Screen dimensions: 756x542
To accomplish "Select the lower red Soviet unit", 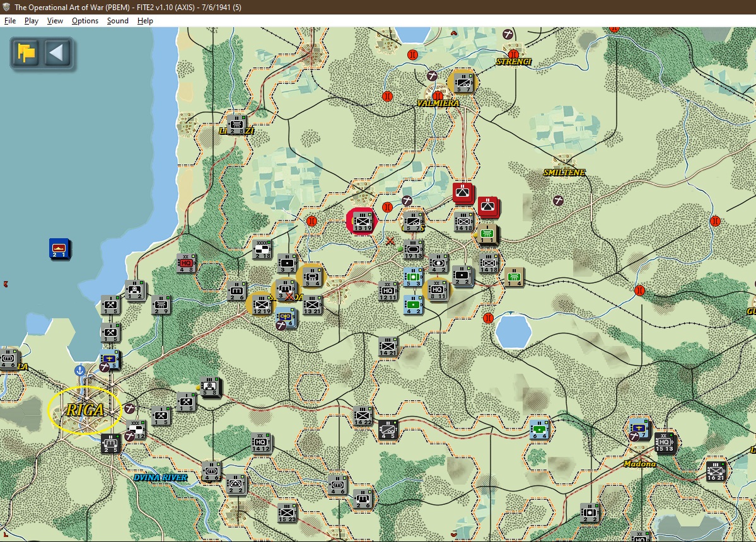I will (x=488, y=207).
